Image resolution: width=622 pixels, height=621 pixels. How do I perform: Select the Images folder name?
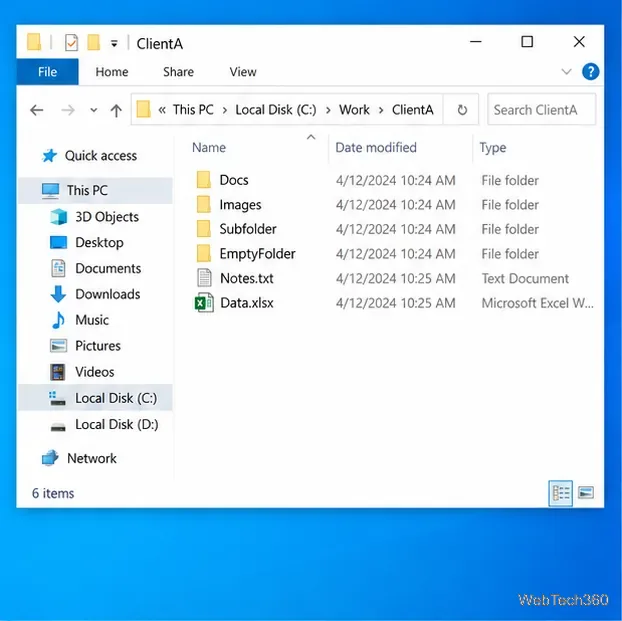click(240, 205)
